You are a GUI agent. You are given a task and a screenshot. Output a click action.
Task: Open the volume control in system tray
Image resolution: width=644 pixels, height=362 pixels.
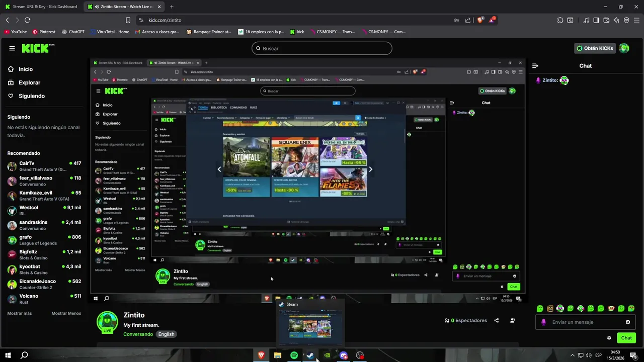[588, 355]
